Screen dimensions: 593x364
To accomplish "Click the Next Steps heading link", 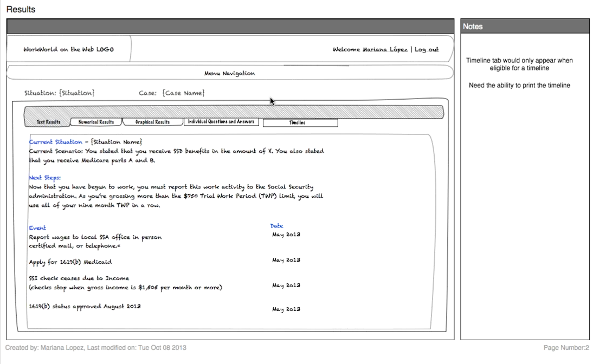I will [x=44, y=177].
